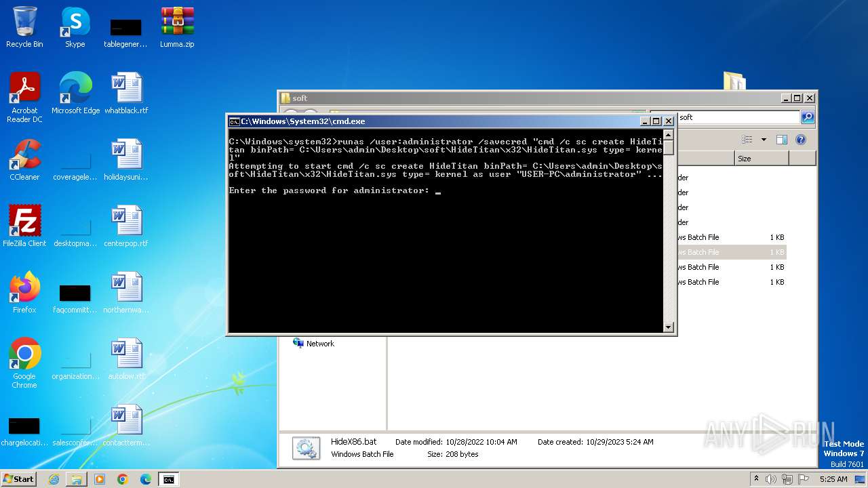Open Action Center flag icon

802,479
